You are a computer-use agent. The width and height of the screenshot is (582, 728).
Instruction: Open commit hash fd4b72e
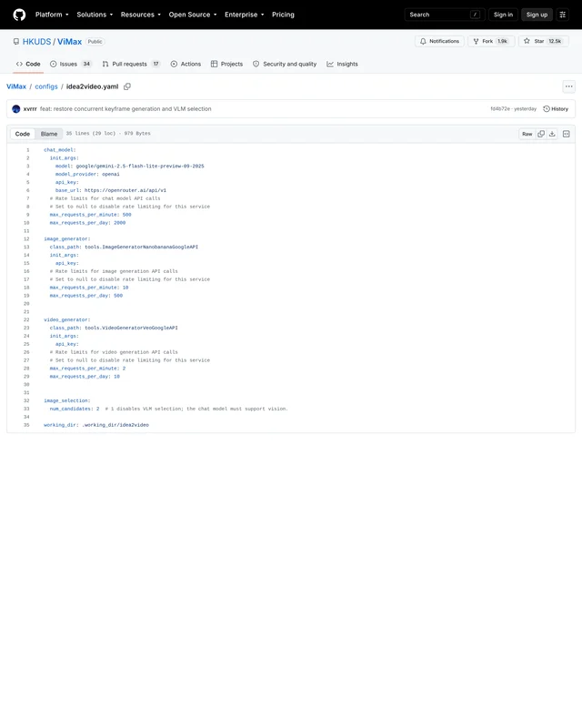tap(500, 108)
